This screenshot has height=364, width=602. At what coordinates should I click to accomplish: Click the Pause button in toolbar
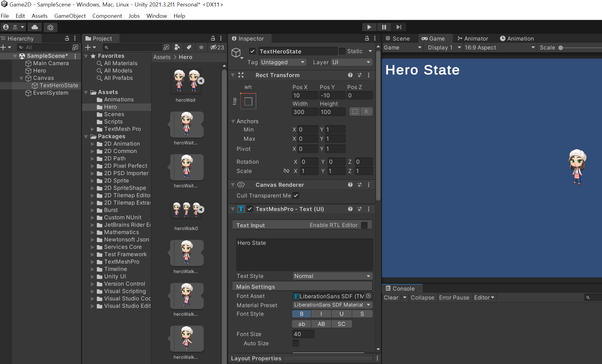pos(384,27)
